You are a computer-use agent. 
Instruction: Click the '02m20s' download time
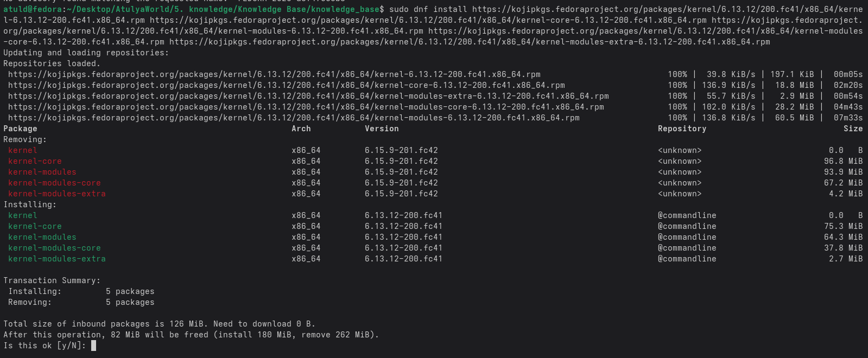tap(848, 85)
